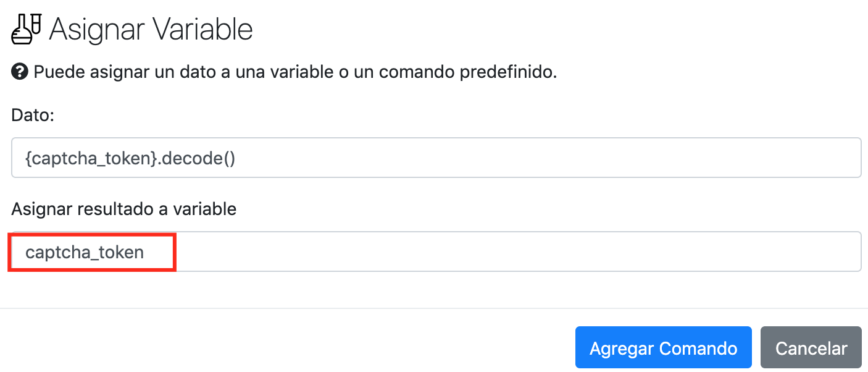Confirm the command with Agregar Comando
The width and height of the screenshot is (868, 372).
[x=663, y=347]
